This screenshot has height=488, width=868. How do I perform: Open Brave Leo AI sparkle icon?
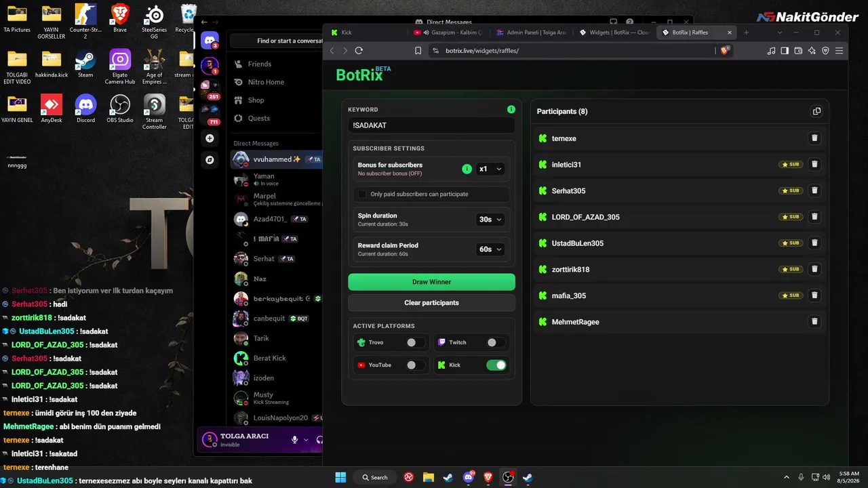coord(812,50)
